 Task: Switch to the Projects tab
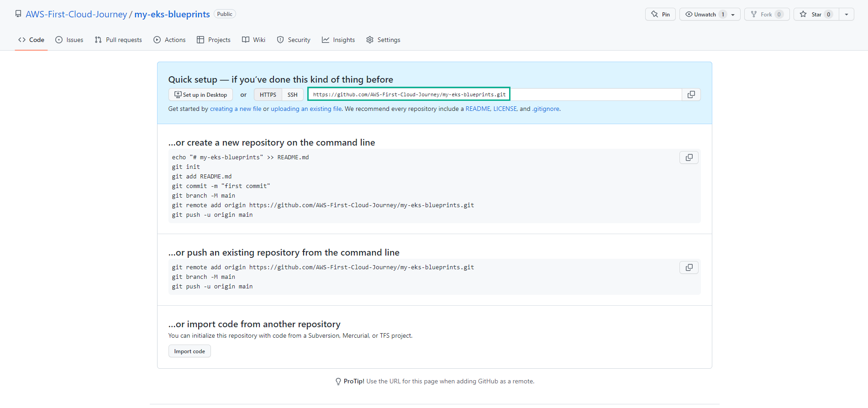[214, 40]
